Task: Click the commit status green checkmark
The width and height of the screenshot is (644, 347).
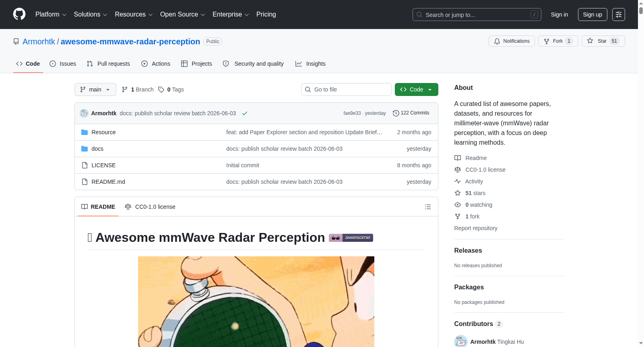Action: [245, 113]
